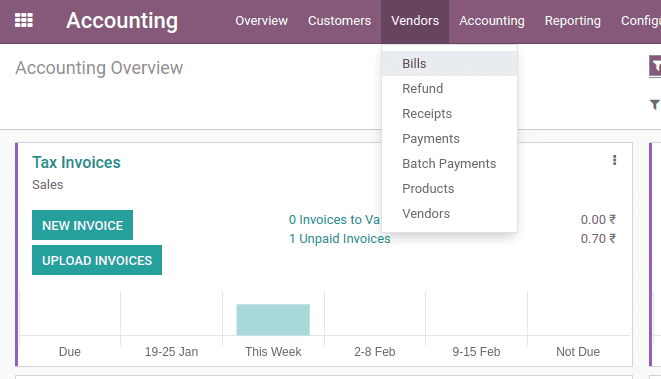This screenshot has width=661, height=379.
Task: Select Refund from the Vendors dropdown
Action: [x=449, y=89]
